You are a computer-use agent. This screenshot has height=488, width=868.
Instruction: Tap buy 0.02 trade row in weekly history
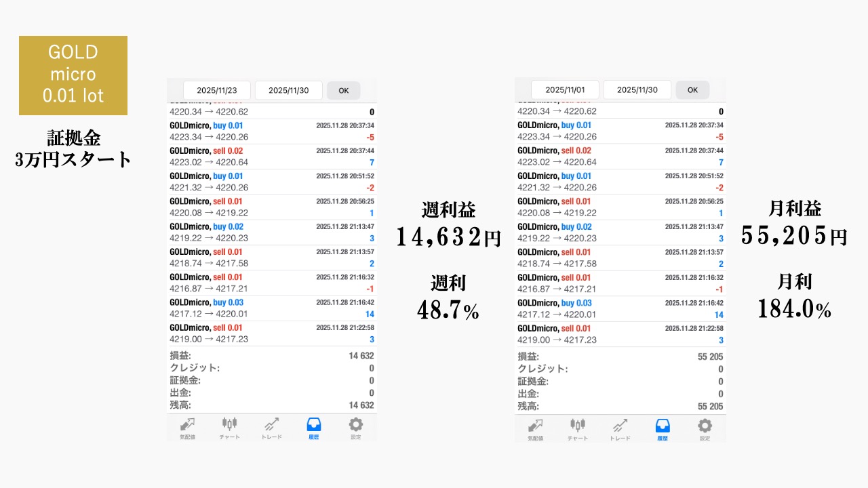click(x=271, y=232)
